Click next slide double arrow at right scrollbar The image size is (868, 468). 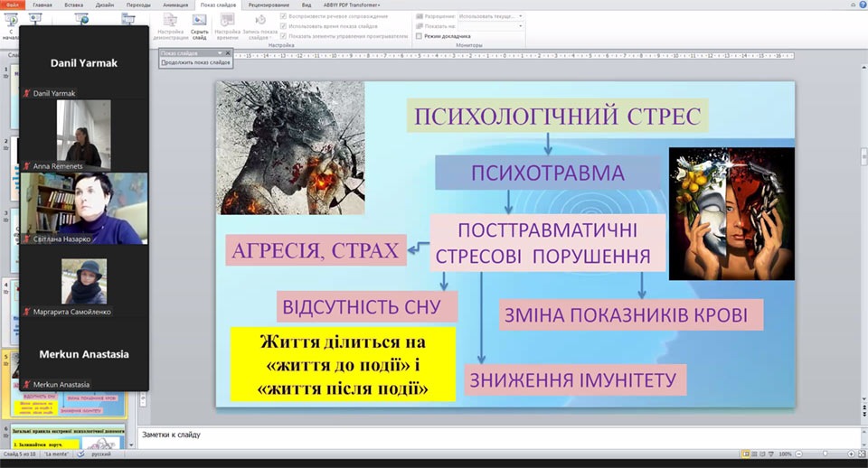(x=863, y=415)
